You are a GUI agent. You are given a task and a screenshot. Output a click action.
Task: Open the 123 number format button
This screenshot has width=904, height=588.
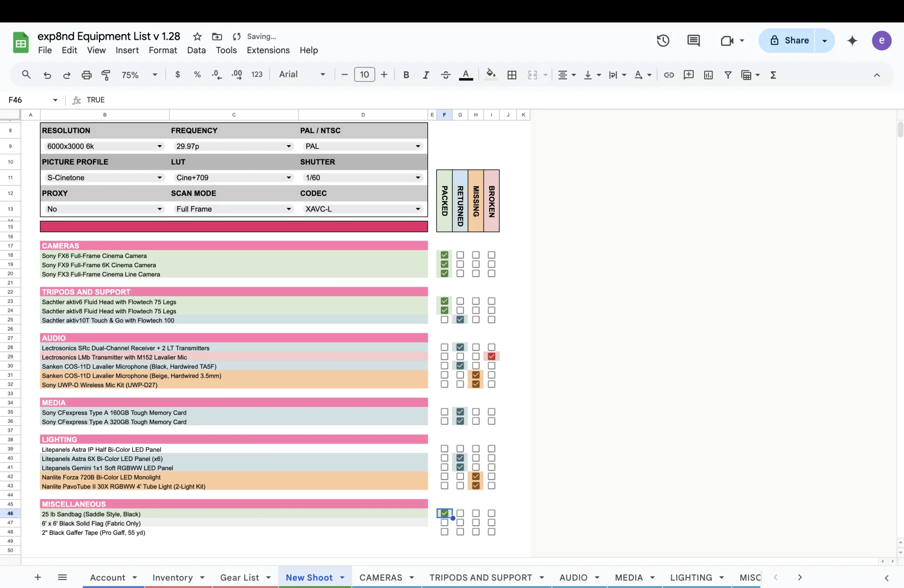pyautogui.click(x=257, y=74)
